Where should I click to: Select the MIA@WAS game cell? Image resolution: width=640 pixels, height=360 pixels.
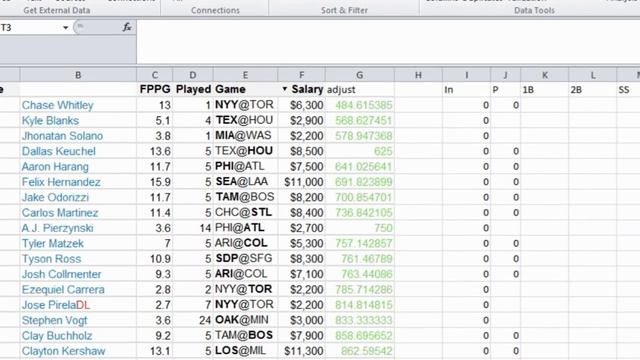[x=245, y=136]
